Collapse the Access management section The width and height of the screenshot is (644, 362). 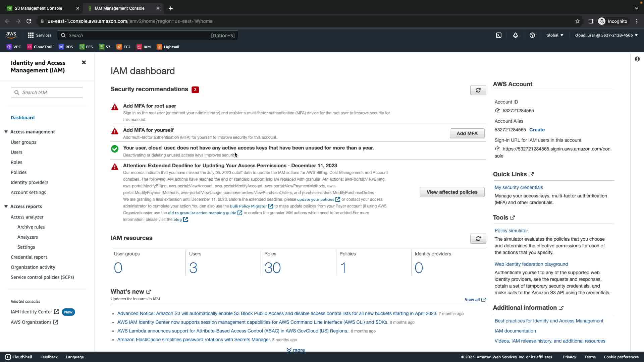pyautogui.click(x=6, y=132)
